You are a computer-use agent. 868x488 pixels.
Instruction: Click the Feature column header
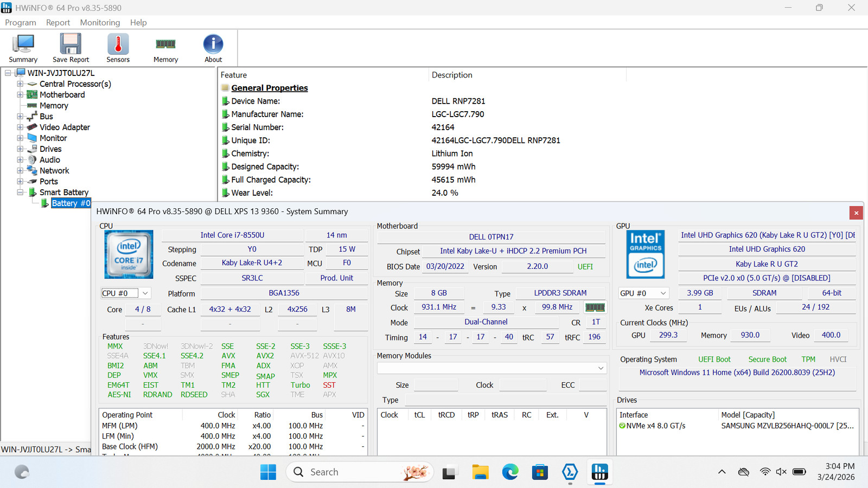tap(323, 75)
